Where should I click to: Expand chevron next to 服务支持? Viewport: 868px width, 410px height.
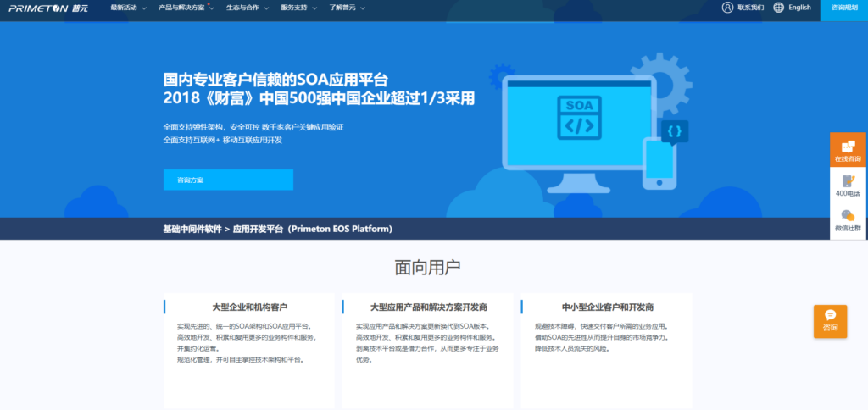314,8
